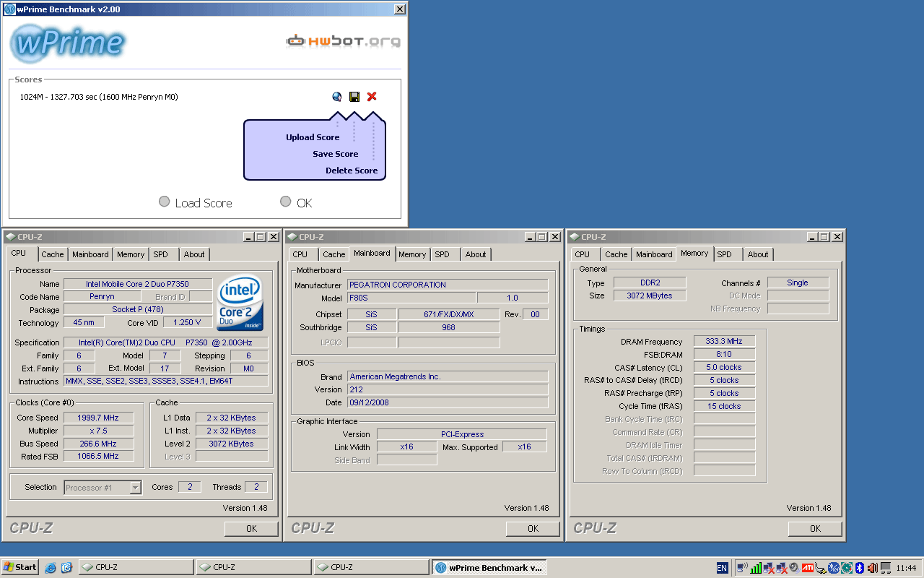Click the EN language indicator in taskbar
Image resolution: width=924 pixels, height=578 pixels.
(x=722, y=567)
